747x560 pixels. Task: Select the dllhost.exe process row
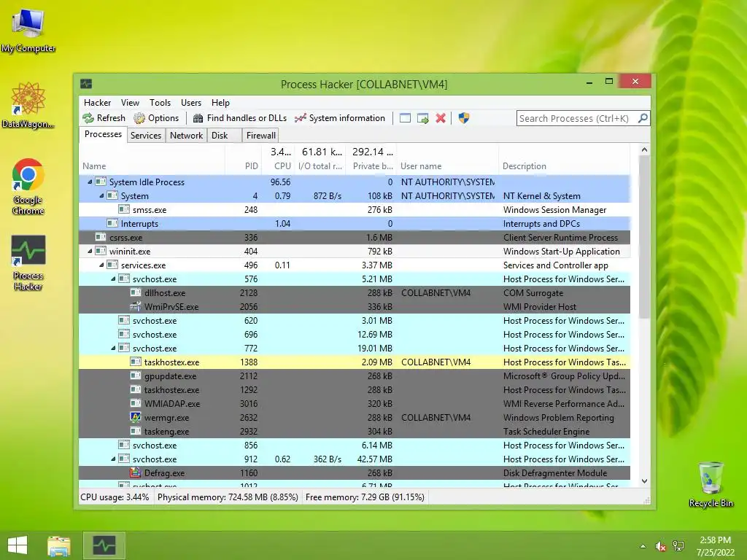click(x=355, y=293)
